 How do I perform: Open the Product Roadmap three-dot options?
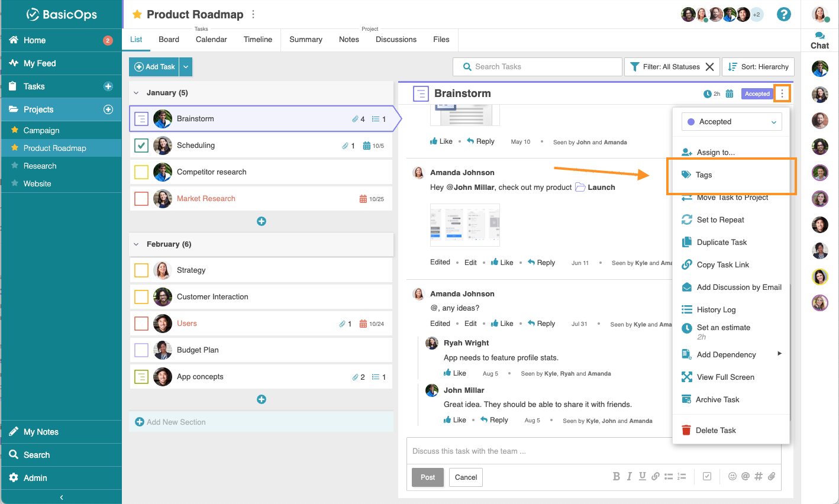253,14
